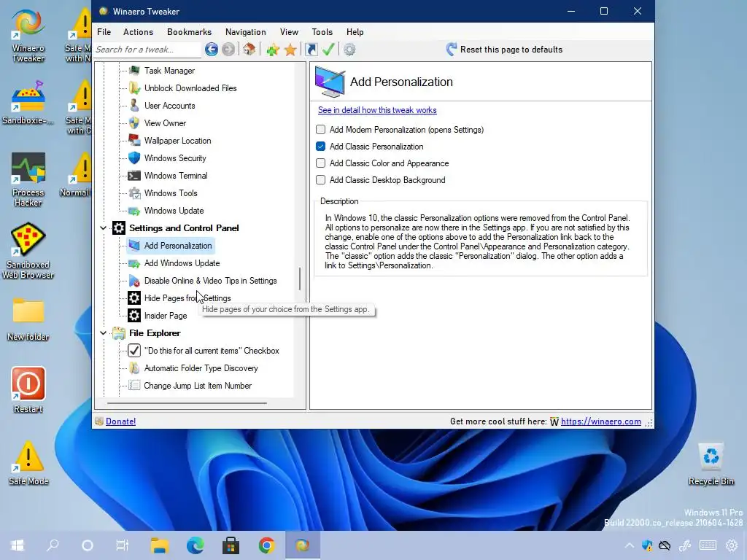
Task: Click the export/shortcut arrow toolbar icon
Action: coord(311,50)
